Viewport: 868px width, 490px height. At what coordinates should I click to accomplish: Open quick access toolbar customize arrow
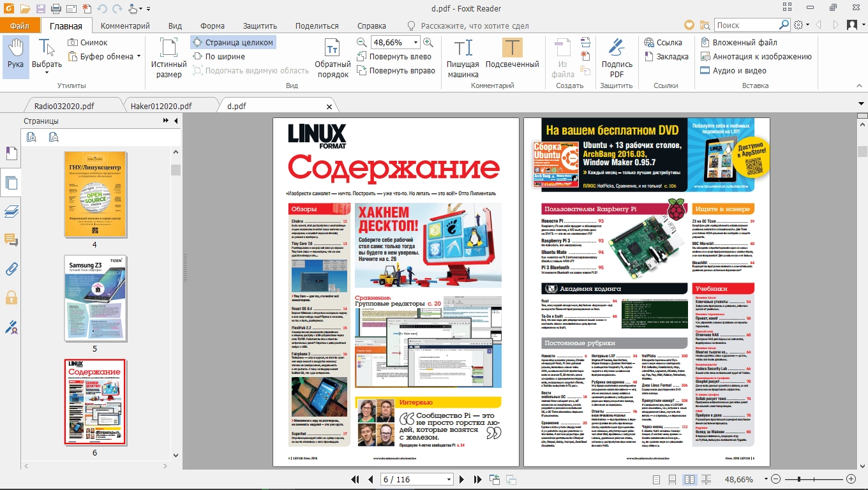click(149, 10)
